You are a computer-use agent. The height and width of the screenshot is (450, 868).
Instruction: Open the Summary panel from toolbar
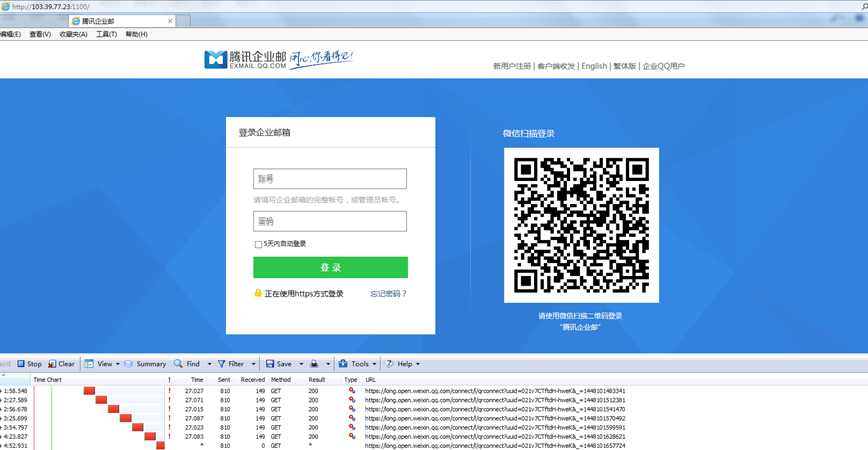(x=145, y=364)
